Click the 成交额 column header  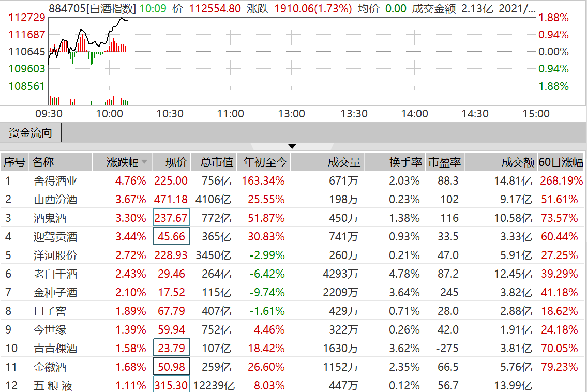tap(501, 162)
